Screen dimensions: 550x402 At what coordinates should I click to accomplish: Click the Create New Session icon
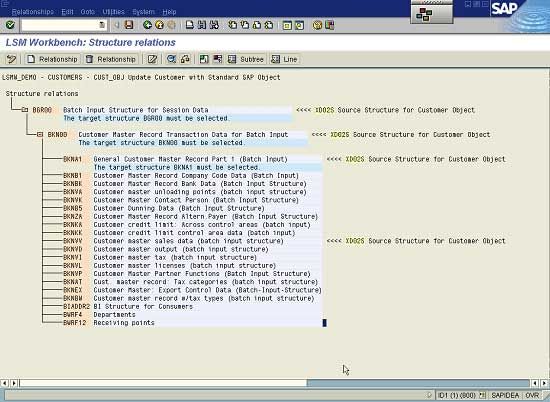(x=287, y=25)
